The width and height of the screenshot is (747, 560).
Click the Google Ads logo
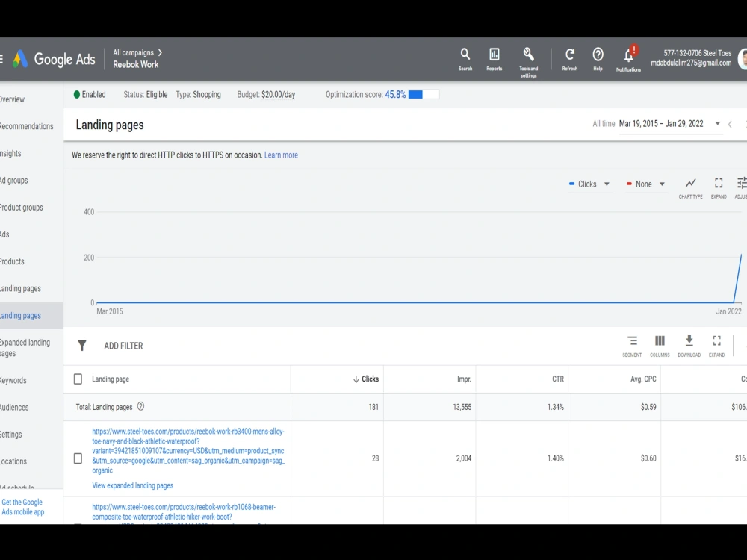point(54,60)
